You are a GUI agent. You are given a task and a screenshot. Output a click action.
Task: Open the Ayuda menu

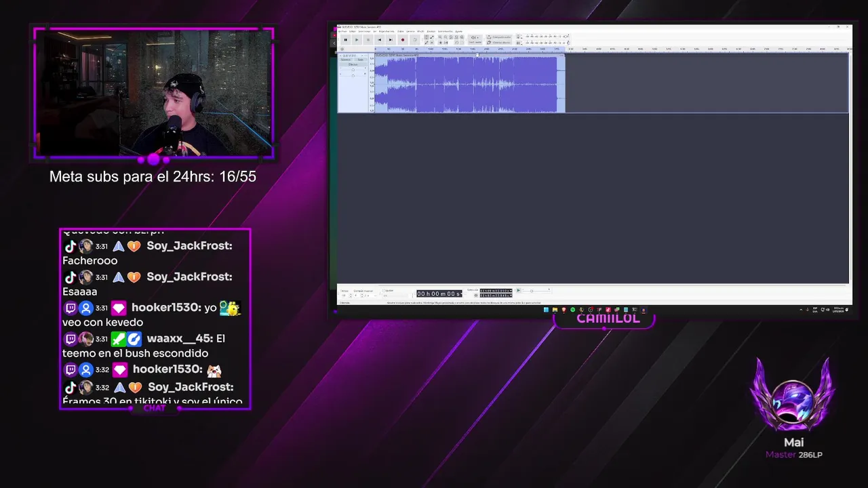tap(459, 31)
